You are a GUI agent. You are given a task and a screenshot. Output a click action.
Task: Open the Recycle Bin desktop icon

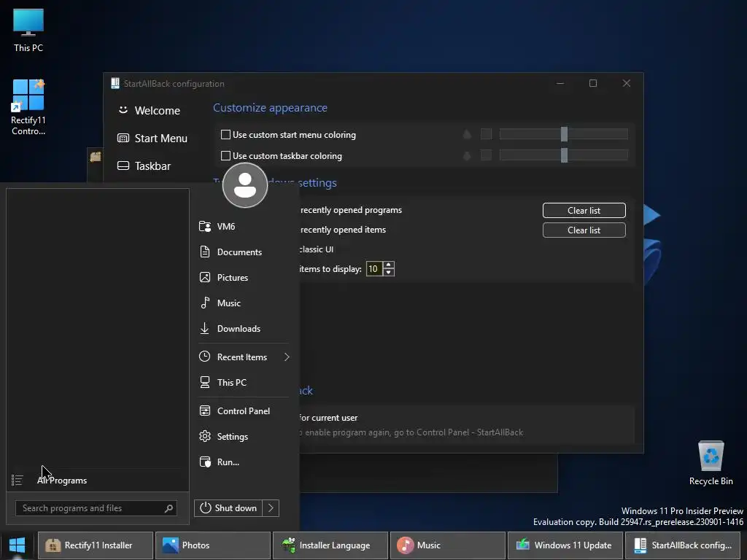pos(711,463)
